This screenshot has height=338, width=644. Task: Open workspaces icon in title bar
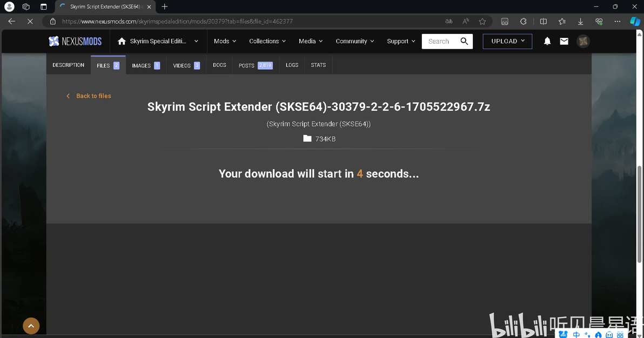pyautogui.click(x=26, y=6)
